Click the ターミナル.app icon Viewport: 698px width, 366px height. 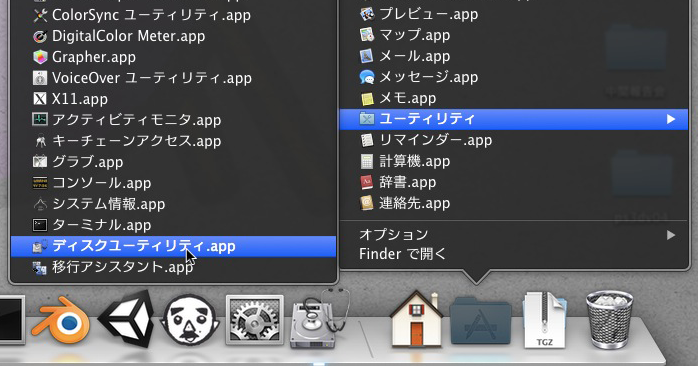pyautogui.click(x=40, y=225)
